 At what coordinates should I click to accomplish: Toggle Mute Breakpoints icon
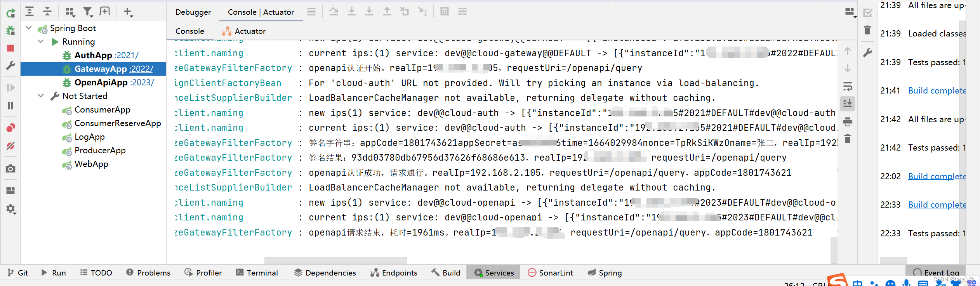pyautogui.click(x=10, y=146)
